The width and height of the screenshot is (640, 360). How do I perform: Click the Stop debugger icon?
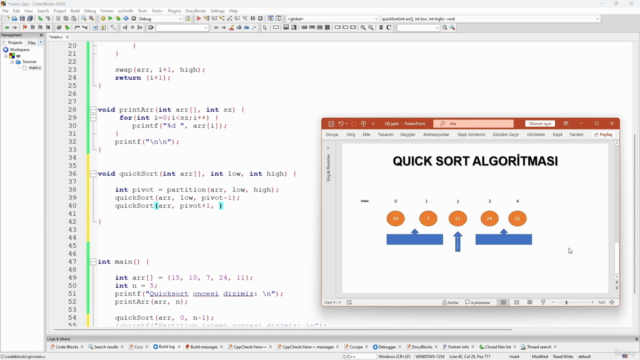pyautogui.click(x=260, y=19)
